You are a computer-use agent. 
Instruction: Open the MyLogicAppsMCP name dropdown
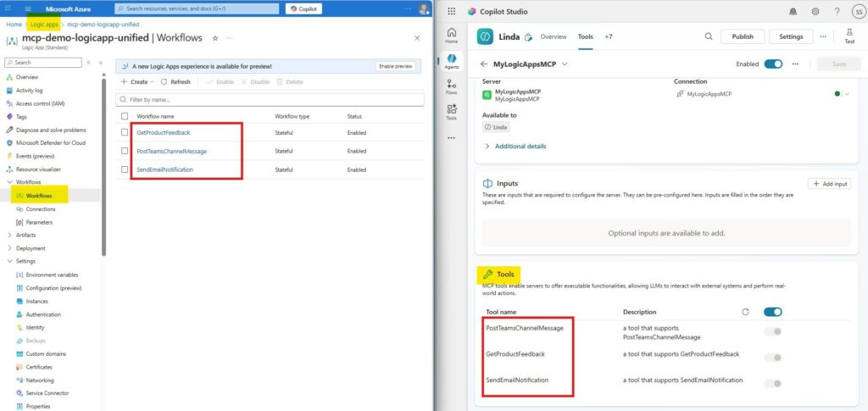pos(565,64)
